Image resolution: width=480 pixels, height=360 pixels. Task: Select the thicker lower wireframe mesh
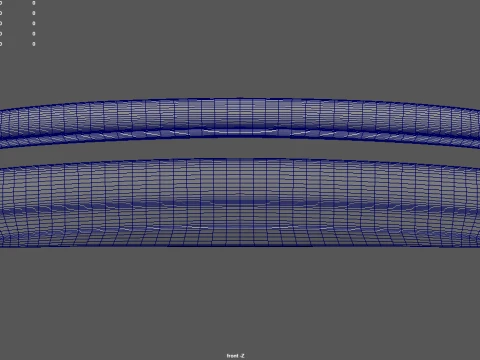tap(240, 203)
